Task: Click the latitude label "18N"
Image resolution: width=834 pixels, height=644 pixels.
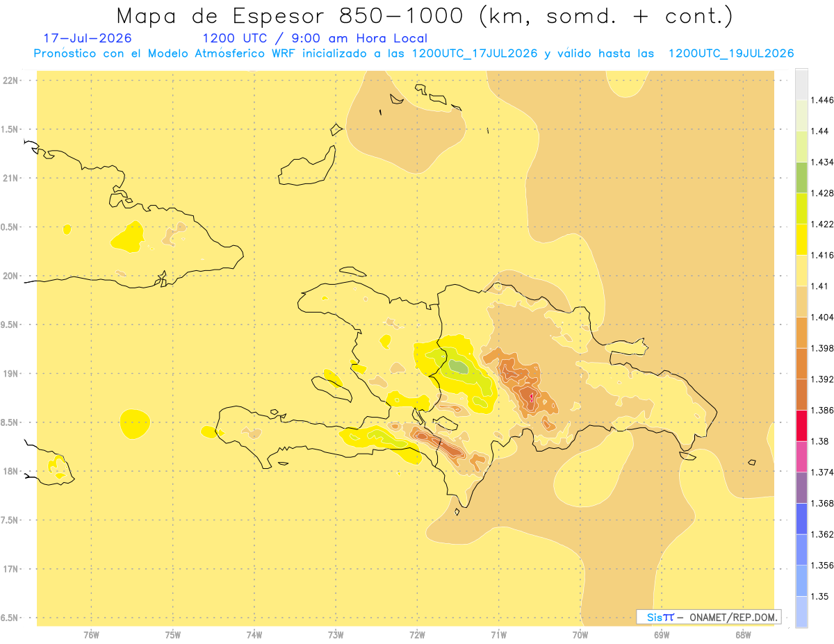Action: 10,471
